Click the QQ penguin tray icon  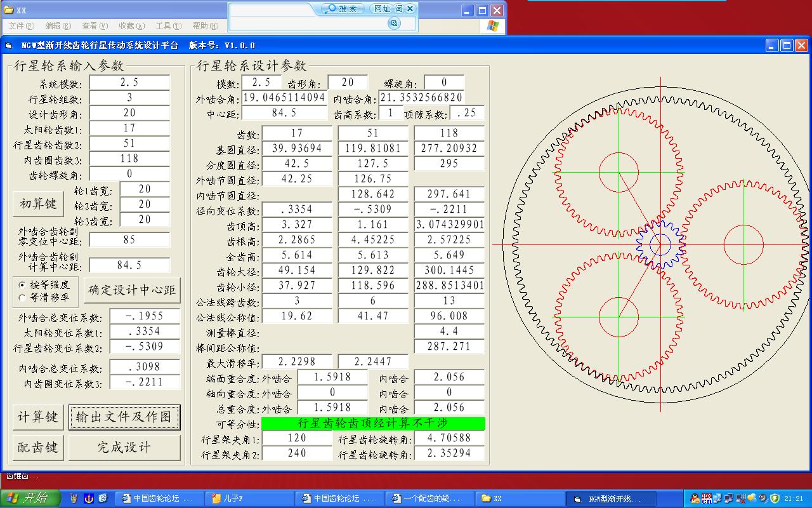pyautogui.click(x=695, y=498)
